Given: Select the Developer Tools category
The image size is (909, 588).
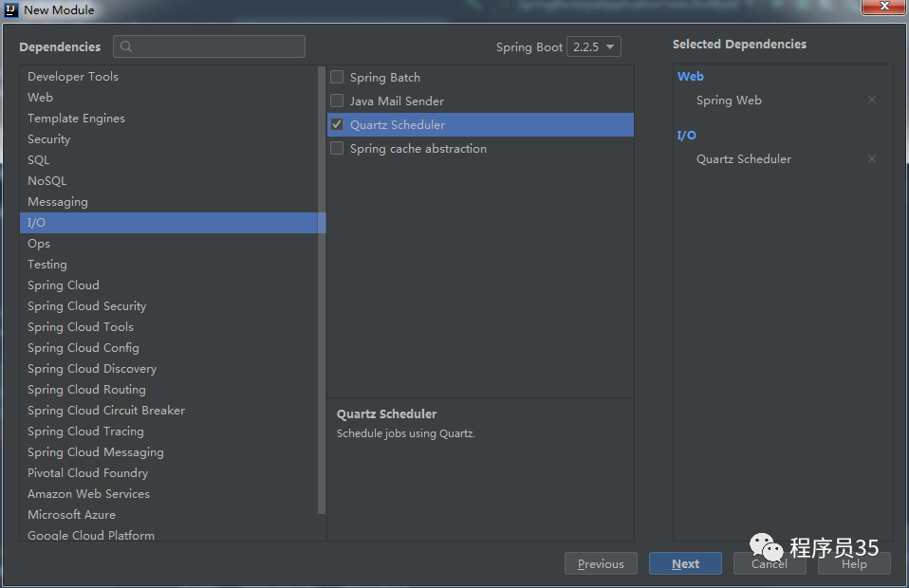Looking at the screenshot, I should pos(169,77).
